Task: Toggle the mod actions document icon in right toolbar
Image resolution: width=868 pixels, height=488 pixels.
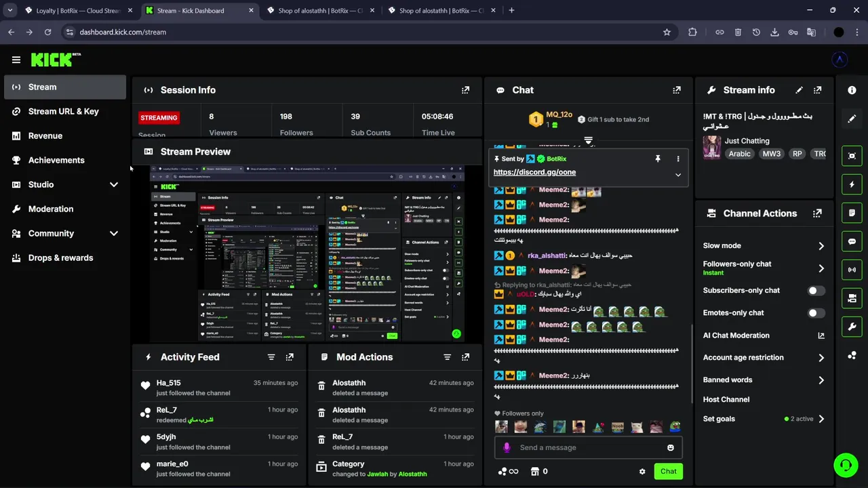Action: [852, 213]
